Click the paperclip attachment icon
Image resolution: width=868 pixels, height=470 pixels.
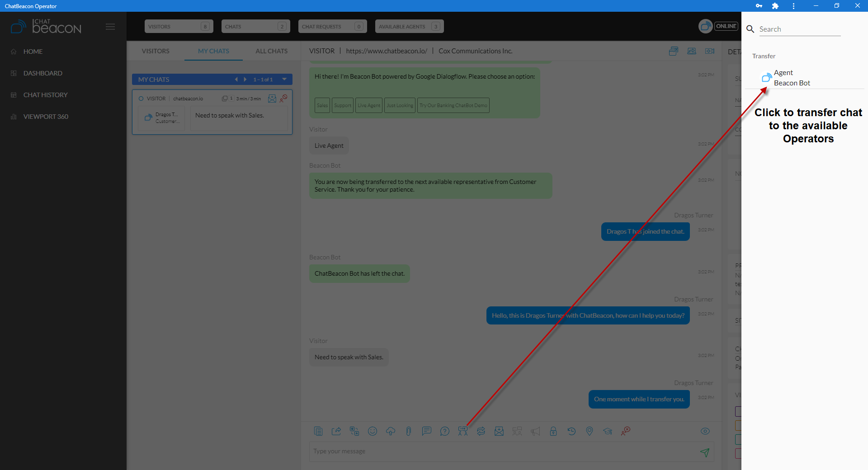pyautogui.click(x=409, y=431)
